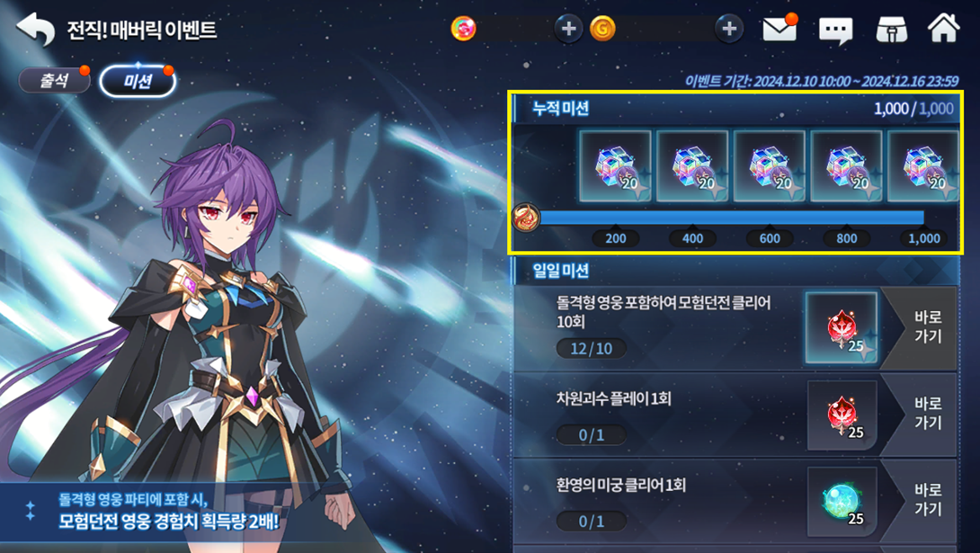The width and height of the screenshot is (980, 553).
Task: Tap the gold G coin currency icon
Action: [x=602, y=29]
